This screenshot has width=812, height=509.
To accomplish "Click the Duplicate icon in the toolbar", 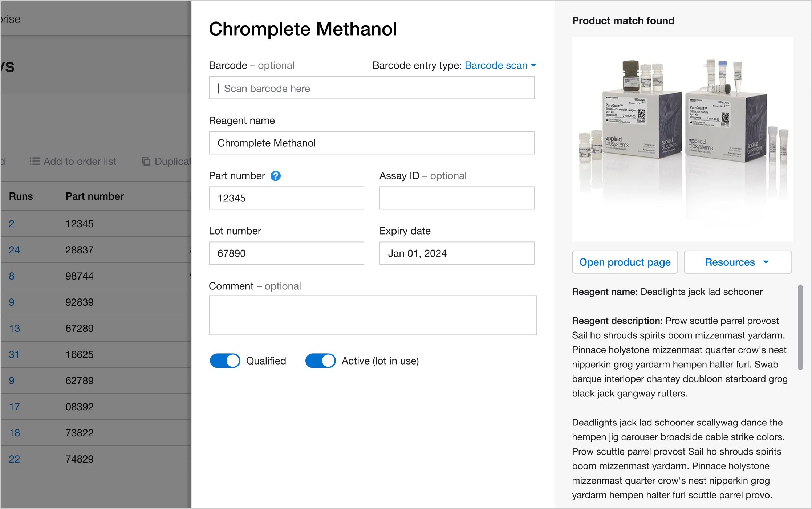I will pyautogui.click(x=146, y=161).
